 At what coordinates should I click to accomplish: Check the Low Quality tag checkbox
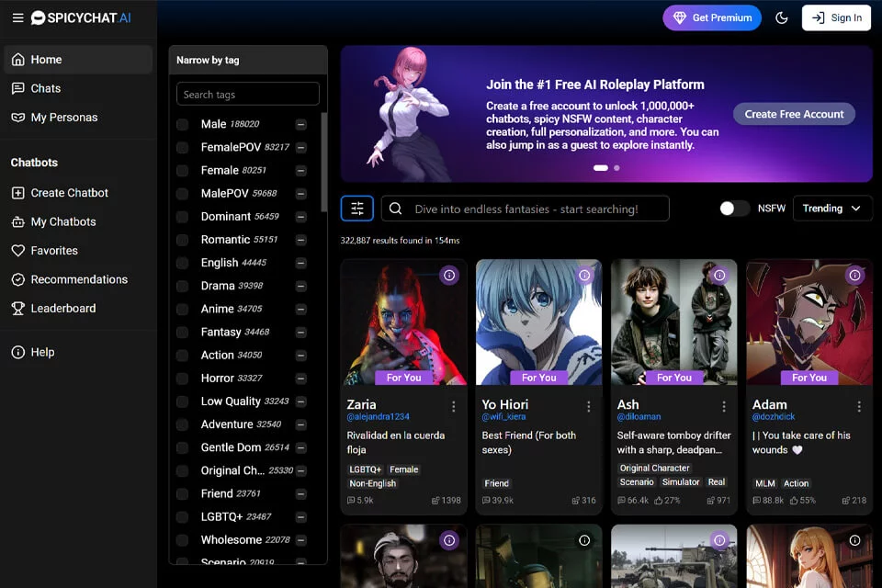[182, 401]
